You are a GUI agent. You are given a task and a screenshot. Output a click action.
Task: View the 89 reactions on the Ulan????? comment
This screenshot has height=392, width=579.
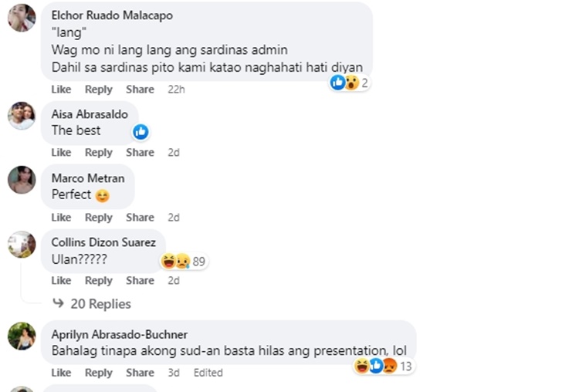184,262
